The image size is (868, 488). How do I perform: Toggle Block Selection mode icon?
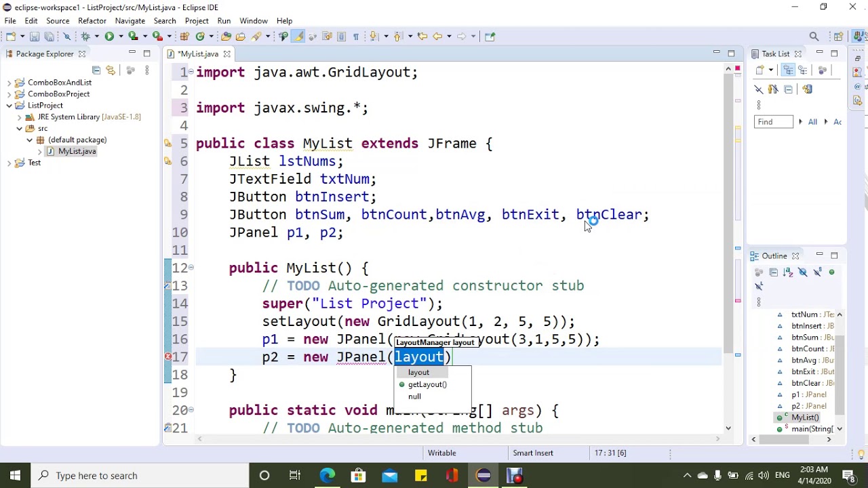(x=341, y=36)
